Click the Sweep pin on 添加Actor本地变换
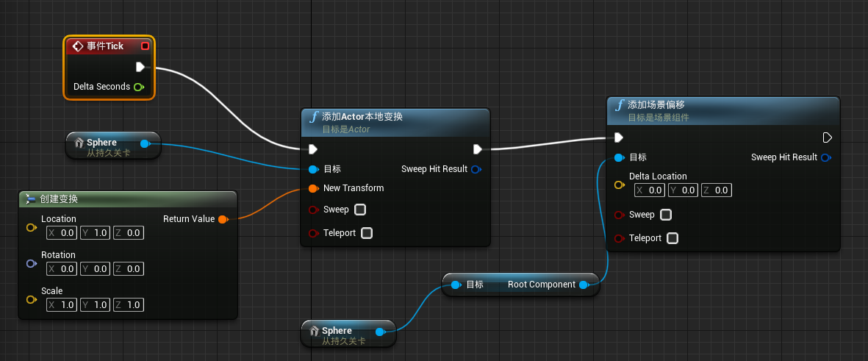This screenshot has width=868, height=361. click(313, 210)
